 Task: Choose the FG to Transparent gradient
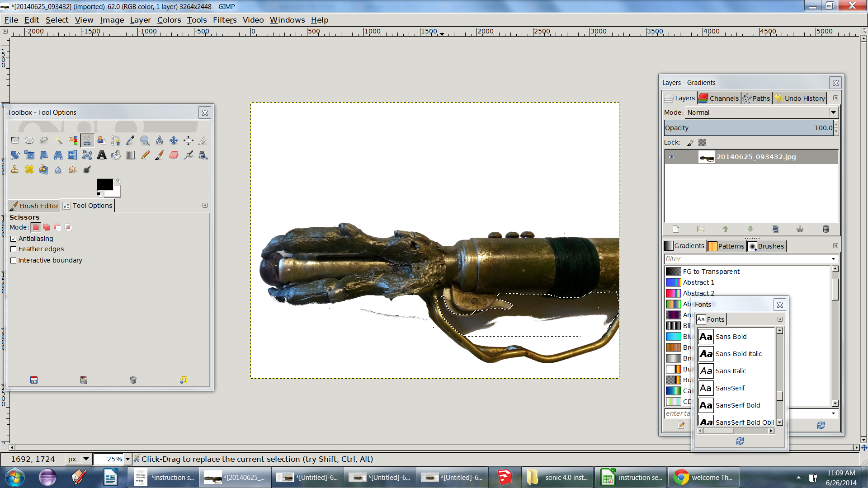[711, 272]
